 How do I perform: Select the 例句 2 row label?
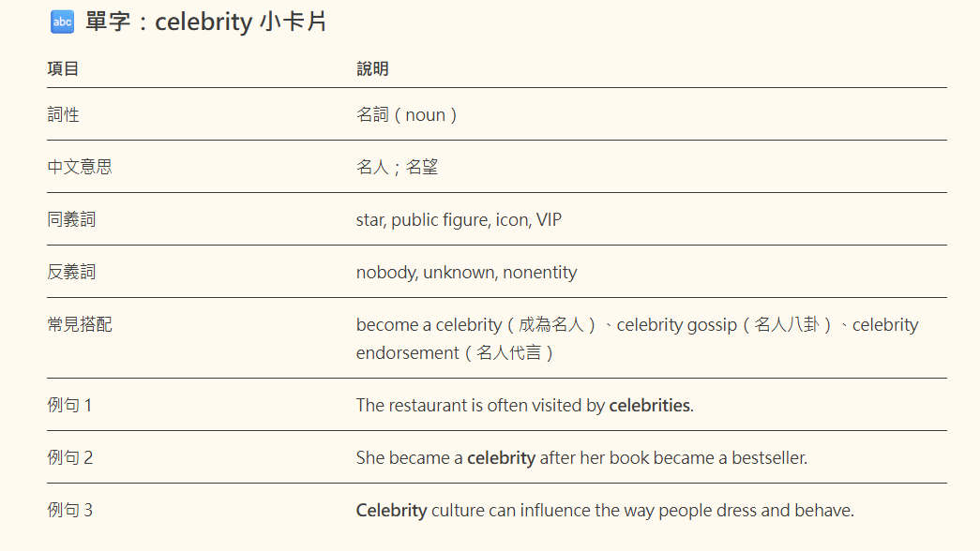(70, 458)
